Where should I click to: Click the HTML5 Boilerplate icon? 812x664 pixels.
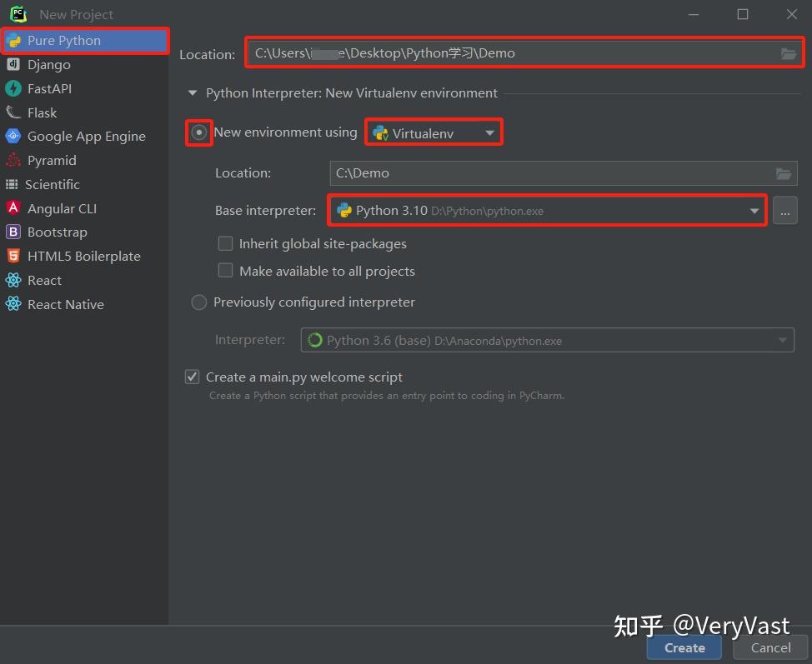click(x=13, y=256)
